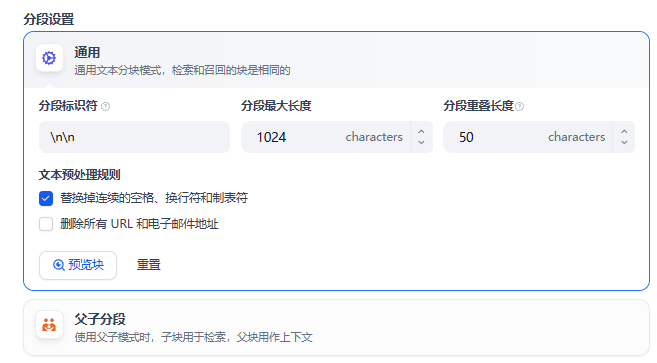Uncheck 替换掉连续的空格、换行符和制表符 checkbox

(46, 198)
